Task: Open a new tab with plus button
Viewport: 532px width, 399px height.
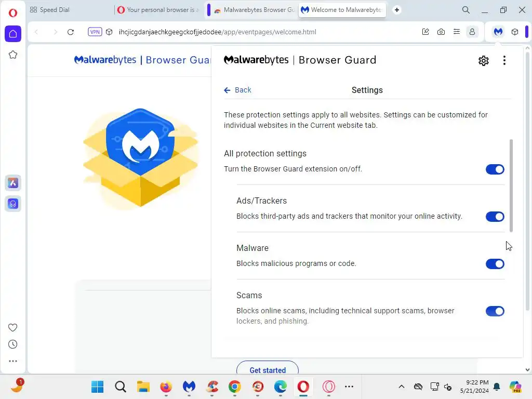Action: point(396,10)
